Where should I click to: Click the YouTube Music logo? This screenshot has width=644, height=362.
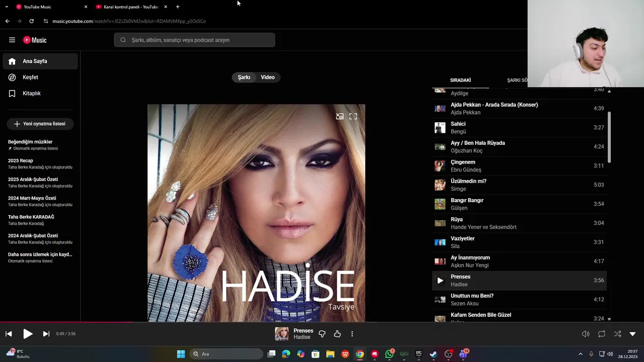[x=35, y=40]
